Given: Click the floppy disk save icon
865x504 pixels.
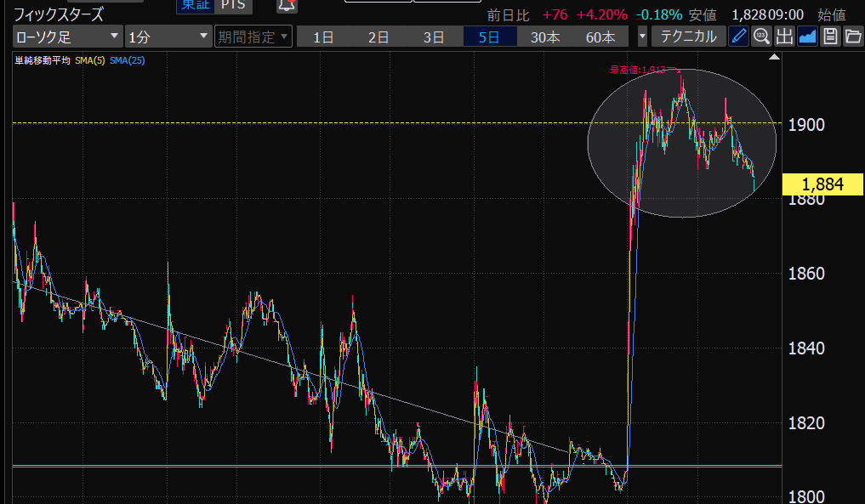Looking at the screenshot, I should 830,37.
